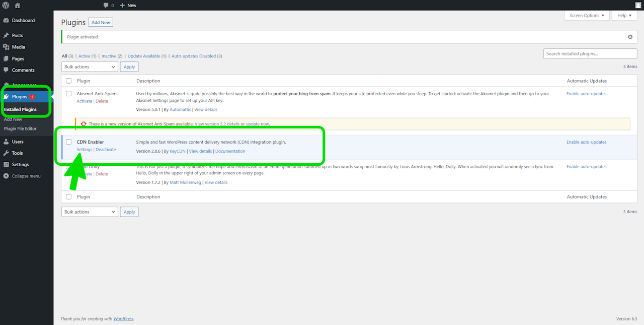Image resolution: width=644 pixels, height=325 pixels.
Task: Expand the Help panel
Action: 624,16
